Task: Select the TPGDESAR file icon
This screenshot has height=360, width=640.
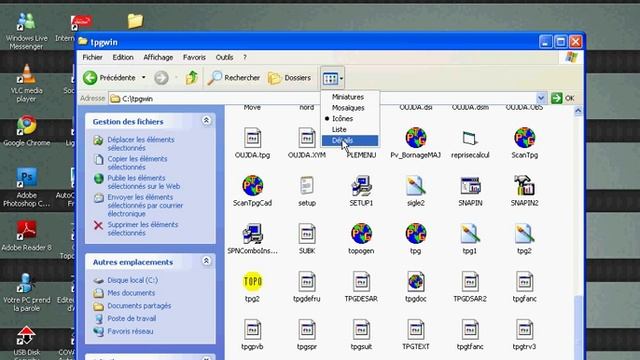Action: pyautogui.click(x=361, y=282)
